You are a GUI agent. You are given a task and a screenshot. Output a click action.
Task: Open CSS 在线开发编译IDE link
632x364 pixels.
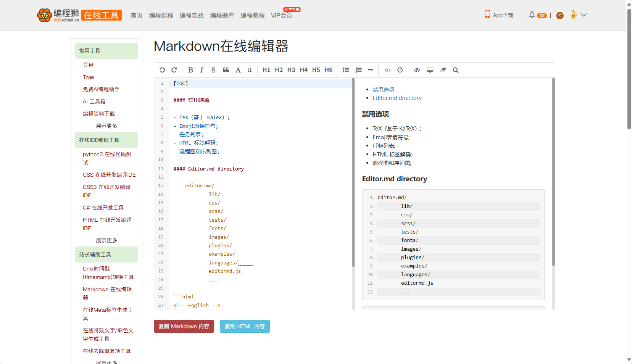point(109,175)
